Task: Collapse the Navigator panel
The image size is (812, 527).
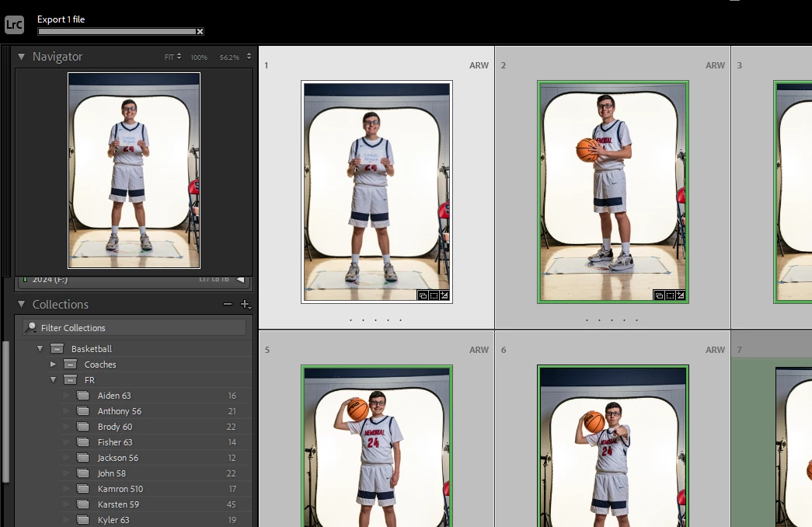Action: [x=21, y=57]
